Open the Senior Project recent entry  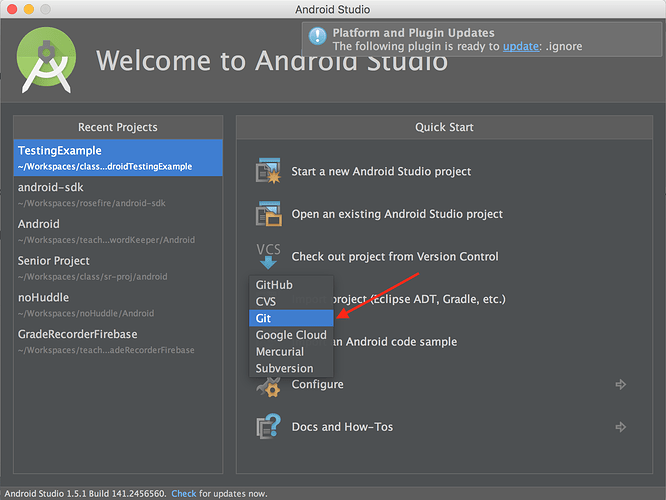coord(118,268)
